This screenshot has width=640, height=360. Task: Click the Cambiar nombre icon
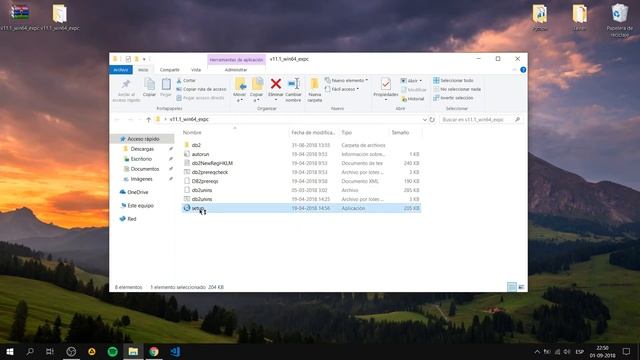click(x=293, y=84)
